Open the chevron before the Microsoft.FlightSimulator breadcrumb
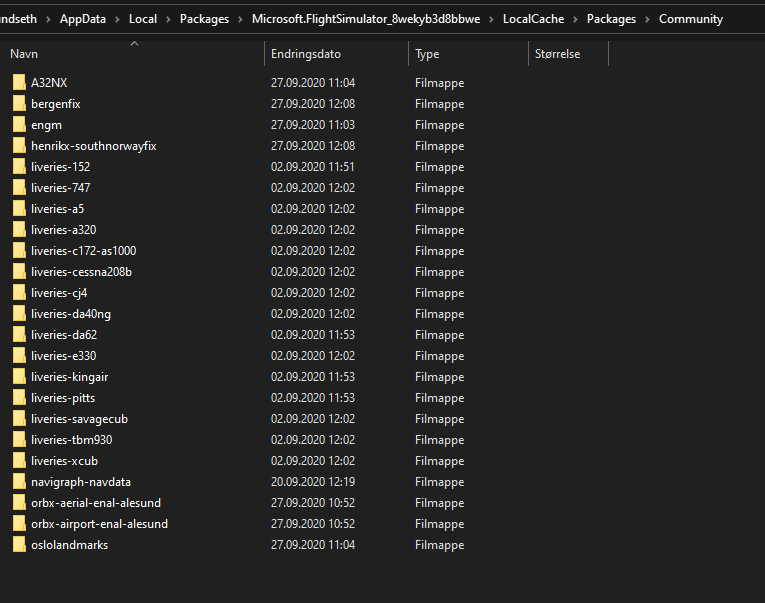Viewport: 765px width, 603px height. pos(241,20)
